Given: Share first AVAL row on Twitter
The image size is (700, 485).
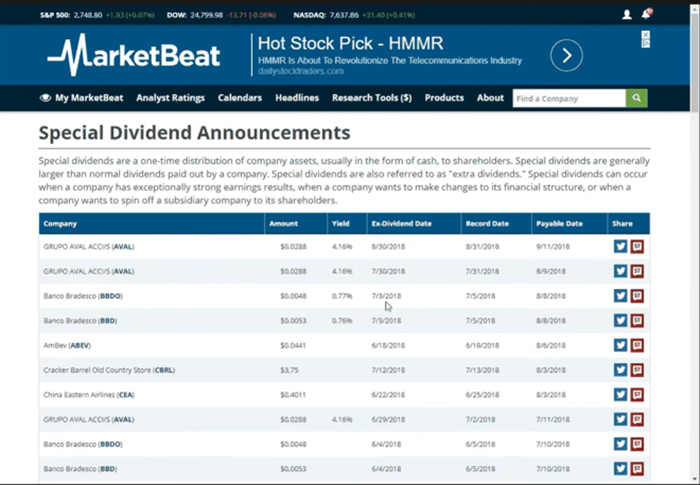Looking at the screenshot, I should coord(620,246).
